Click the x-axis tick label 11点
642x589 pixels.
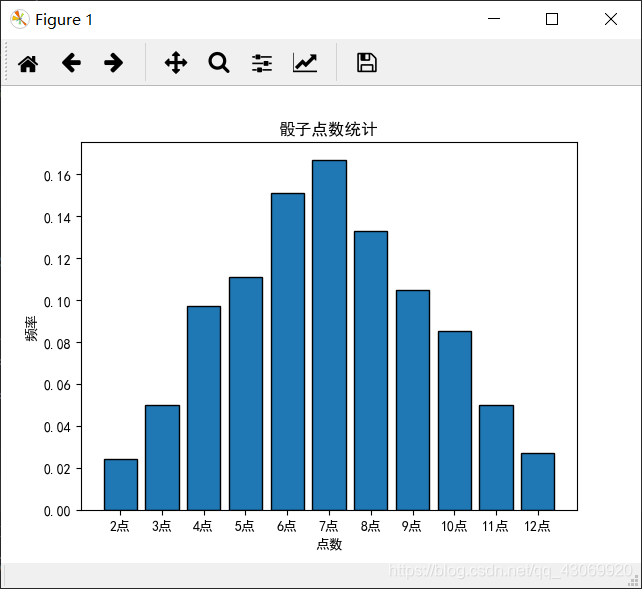495,526
